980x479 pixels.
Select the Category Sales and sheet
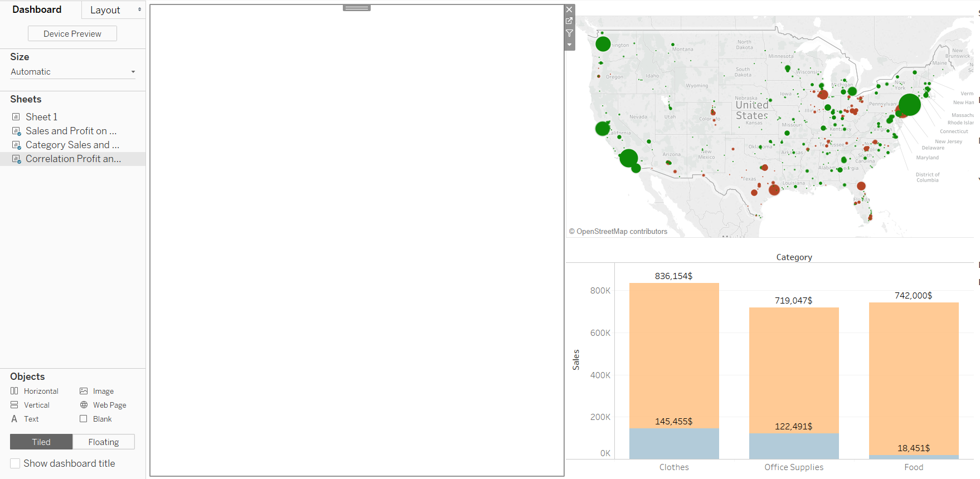pos(72,145)
